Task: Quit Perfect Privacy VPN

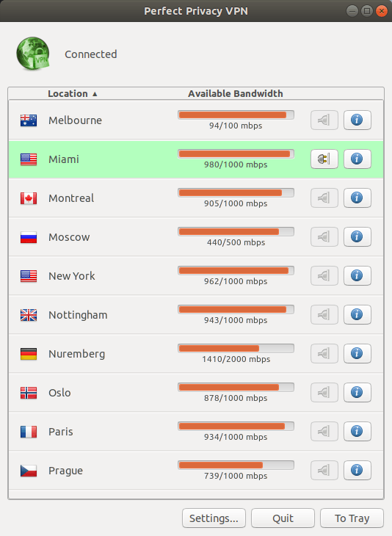Action: 283,518
